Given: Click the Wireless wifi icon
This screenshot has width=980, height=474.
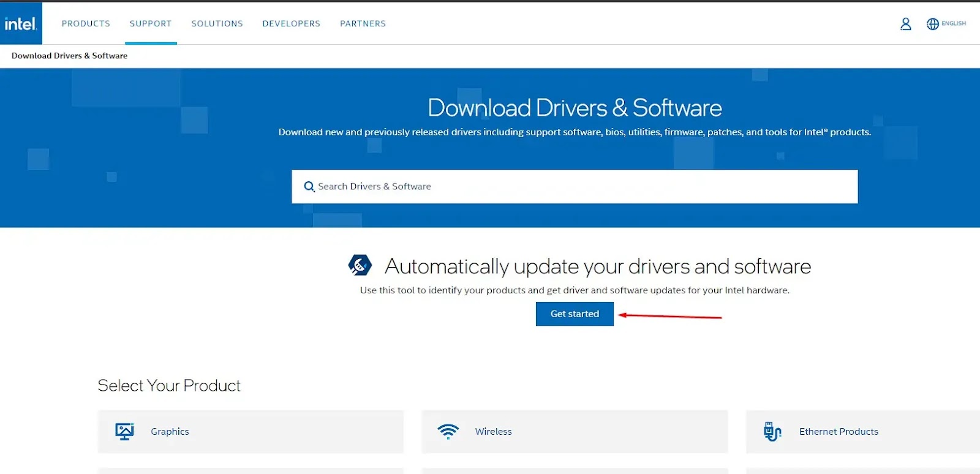Looking at the screenshot, I should pos(448,432).
